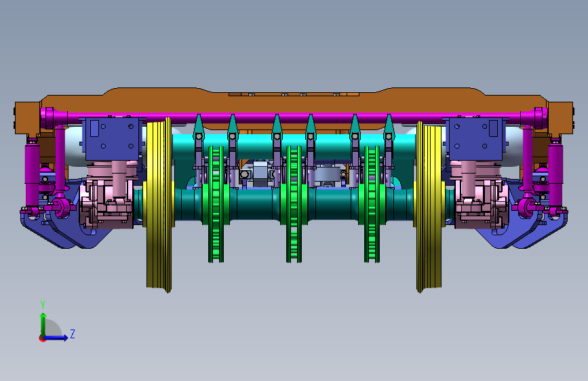The height and width of the screenshot is (381, 588).
Task: Click the 'Y' axis label of the triad
Action: 43,304
